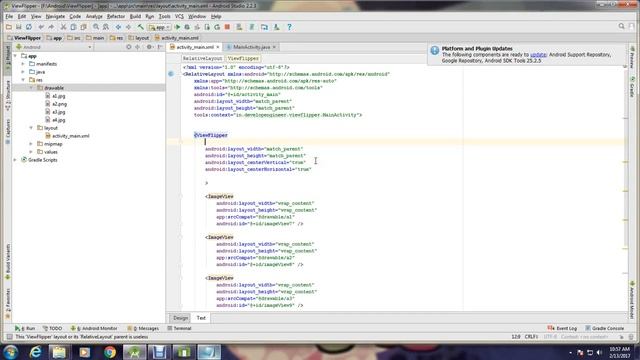Switch to the Design tab
The width and height of the screenshot is (640, 360).
[180, 318]
